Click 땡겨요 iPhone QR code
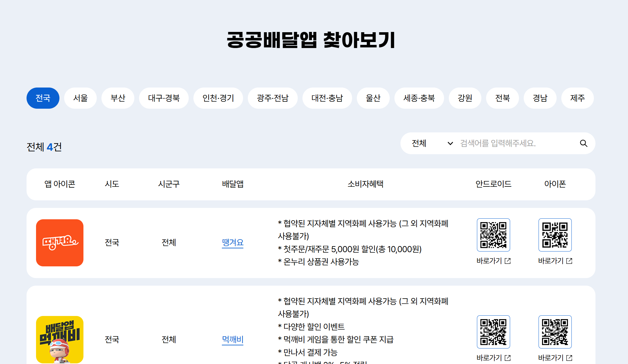Screen dimensions: 628x364 (x=555, y=235)
